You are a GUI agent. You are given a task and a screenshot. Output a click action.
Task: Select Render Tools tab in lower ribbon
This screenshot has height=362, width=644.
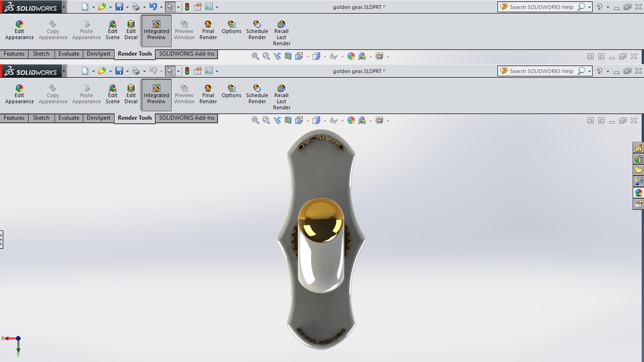(x=135, y=118)
